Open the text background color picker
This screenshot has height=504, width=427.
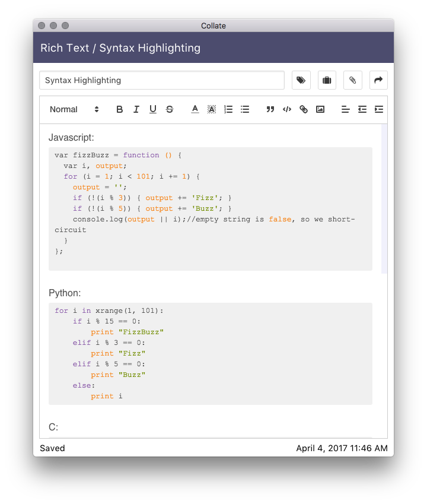point(212,109)
